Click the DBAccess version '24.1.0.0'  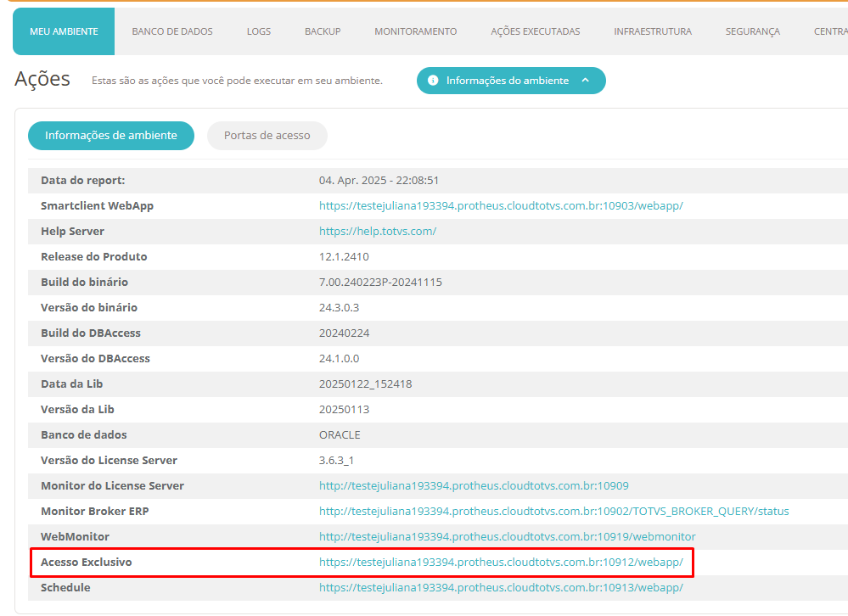pyautogui.click(x=339, y=358)
